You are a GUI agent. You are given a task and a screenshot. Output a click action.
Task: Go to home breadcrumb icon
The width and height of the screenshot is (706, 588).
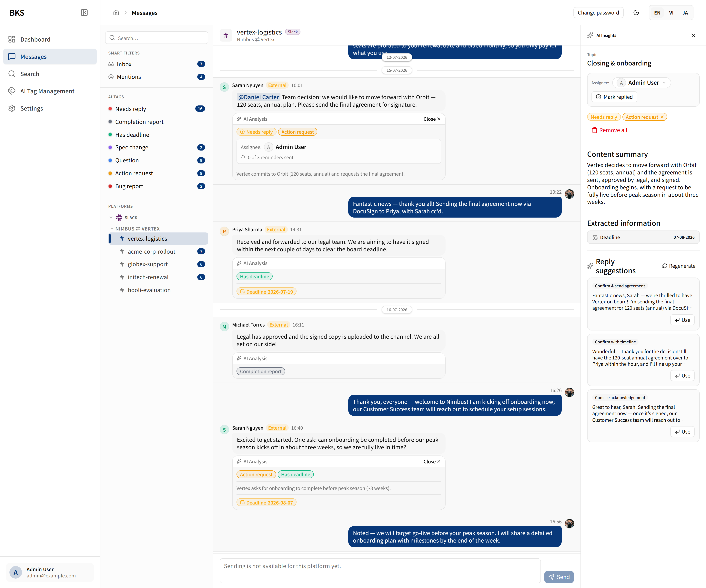coord(116,13)
